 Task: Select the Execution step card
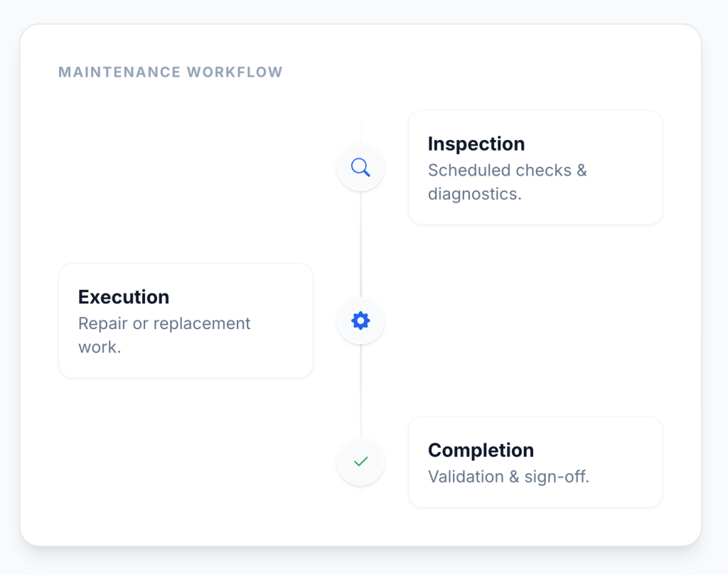[x=186, y=321]
